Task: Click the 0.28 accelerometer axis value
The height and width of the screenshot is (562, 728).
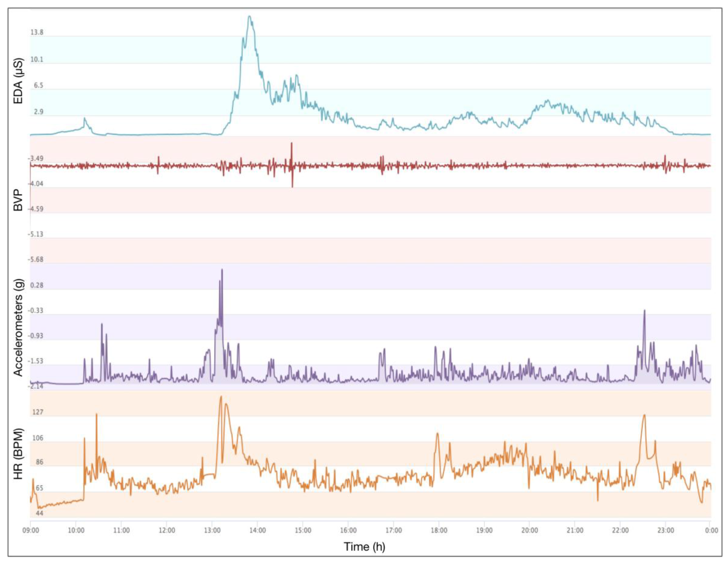Action: click(37, 285)
